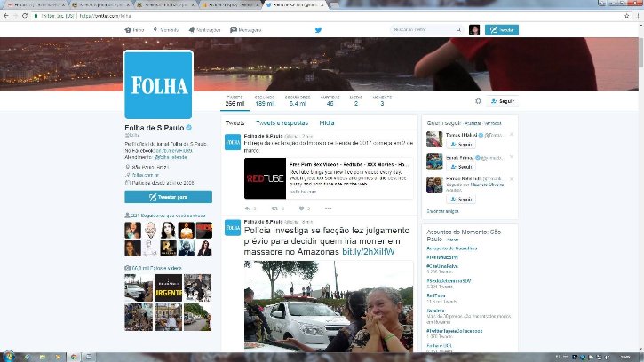The height and width of the screenshot is (362, 644).
Task: Open the Moments lightning icon
Action: (x=155, y=29)
